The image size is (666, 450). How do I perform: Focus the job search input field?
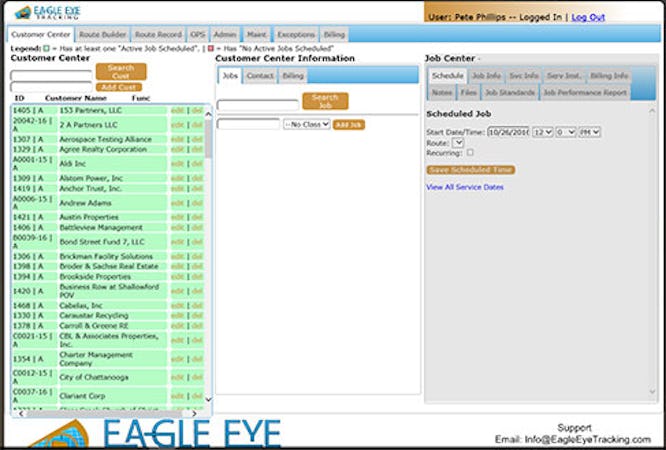(258, 105)
